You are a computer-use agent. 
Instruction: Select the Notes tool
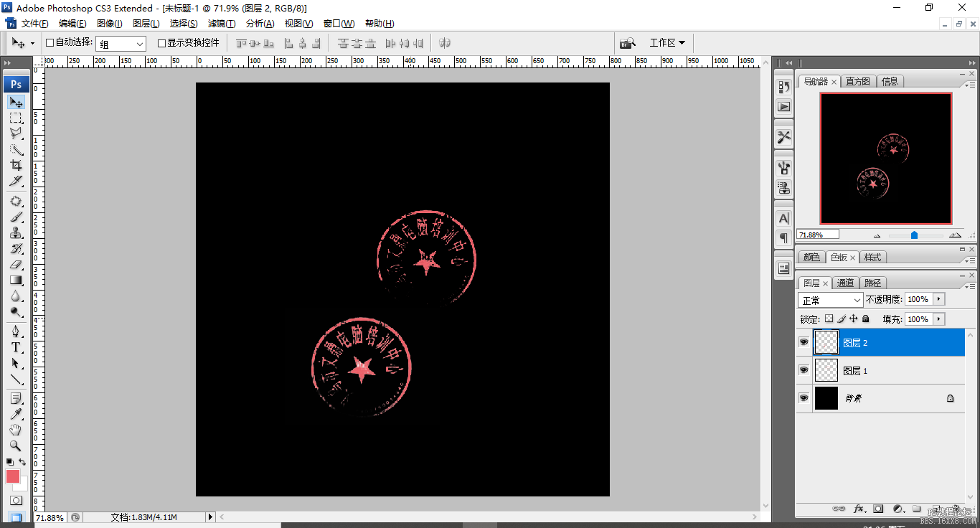click(16, 399)
